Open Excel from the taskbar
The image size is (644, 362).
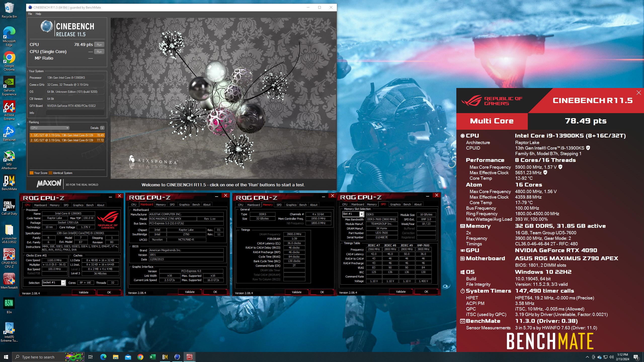tap(153, 357)
